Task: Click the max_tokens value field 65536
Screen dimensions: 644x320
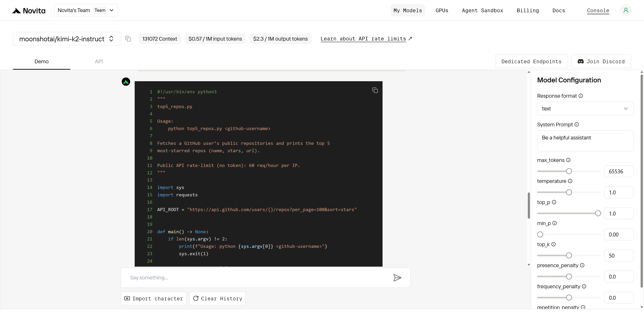Action: coord(619,171)
